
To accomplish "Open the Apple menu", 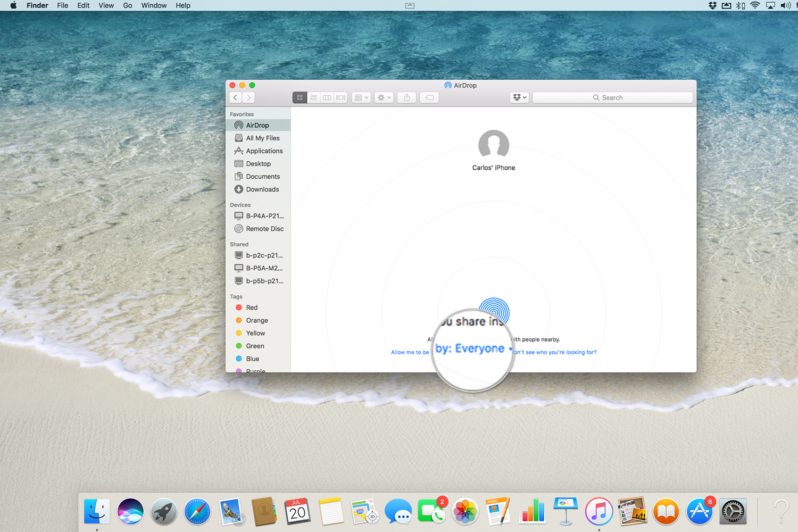I will (14, 5).
